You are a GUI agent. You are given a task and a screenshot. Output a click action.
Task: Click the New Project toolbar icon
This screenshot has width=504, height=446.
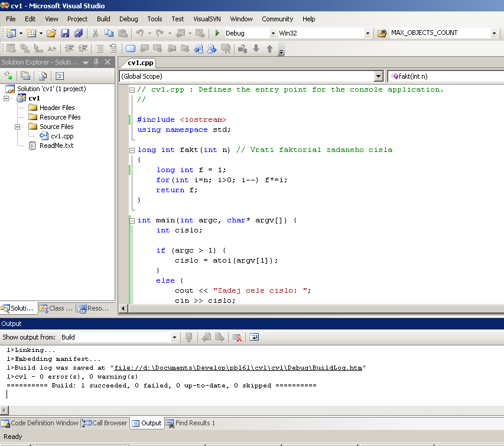[x=11, y=33]
